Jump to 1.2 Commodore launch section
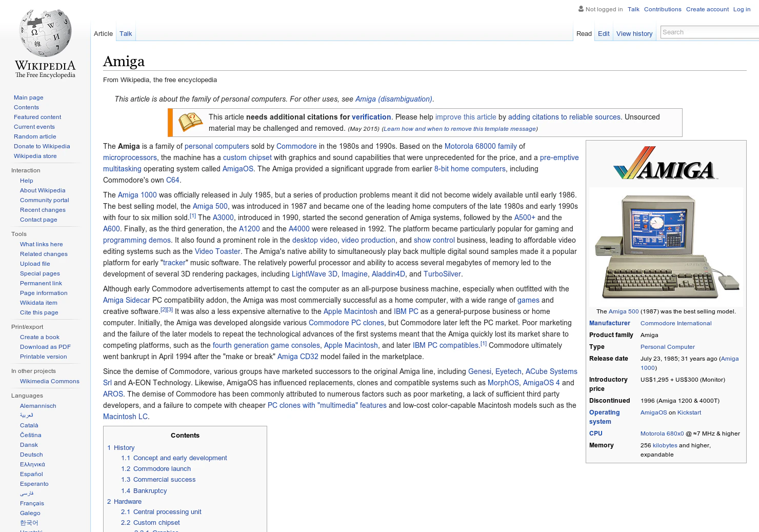Viewport: 759px width, 532px height. 156,469
